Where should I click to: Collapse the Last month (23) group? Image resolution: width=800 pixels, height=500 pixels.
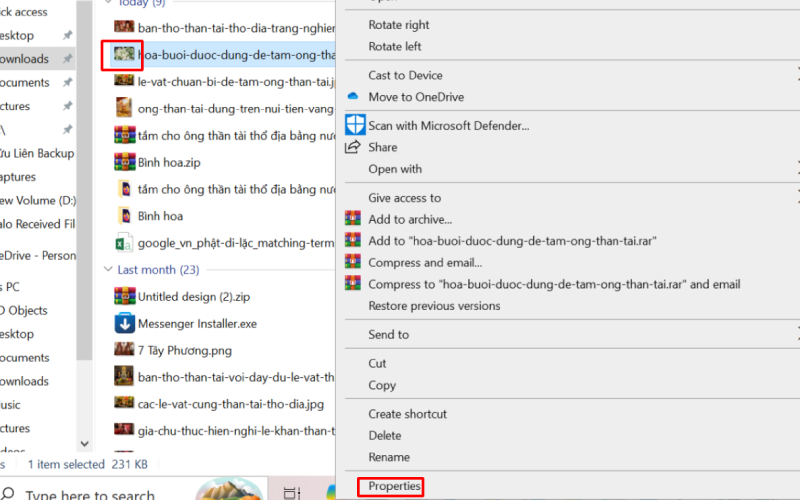[109, 270]
